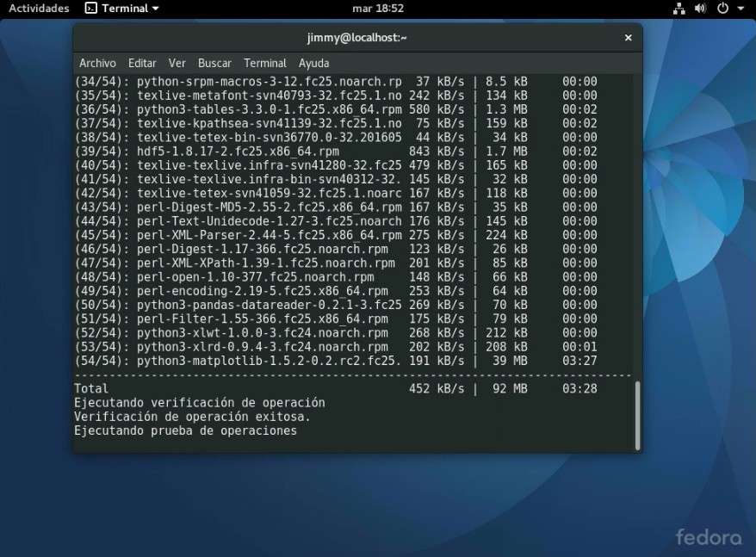Open the Ayuda menu
The width and height of the screenshot is (756, 557).
click(314, 63)
